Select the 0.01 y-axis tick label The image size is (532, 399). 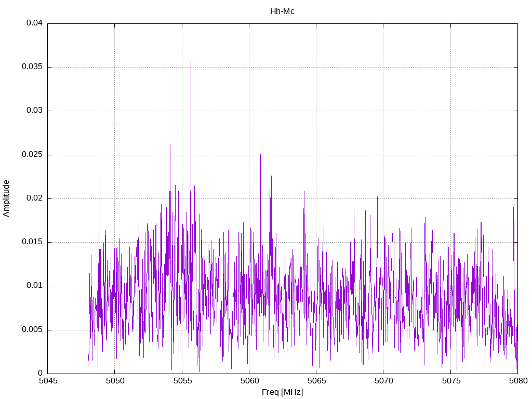tap(35, 286)
